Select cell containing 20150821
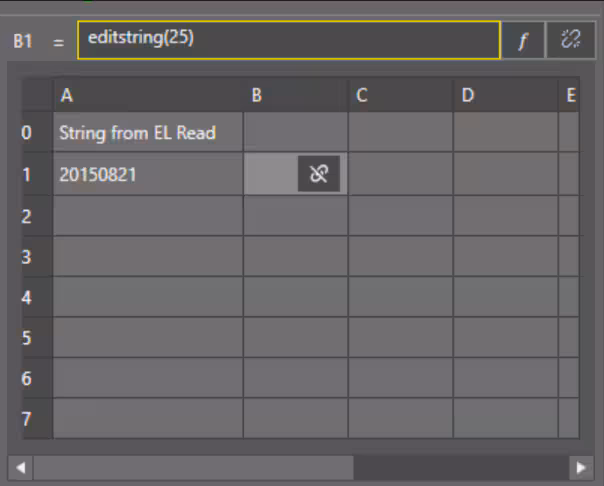Viewport: 604px width, 486px height. coord(148,174)
